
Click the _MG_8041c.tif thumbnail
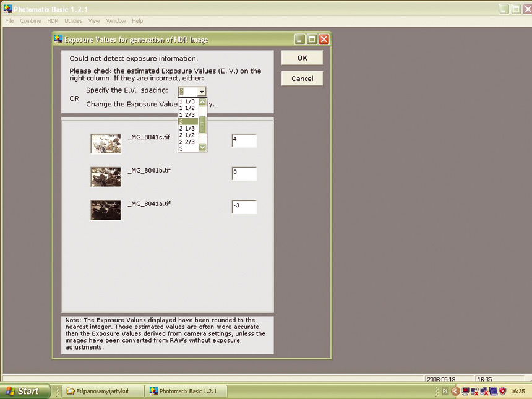[x=106, y=144]
